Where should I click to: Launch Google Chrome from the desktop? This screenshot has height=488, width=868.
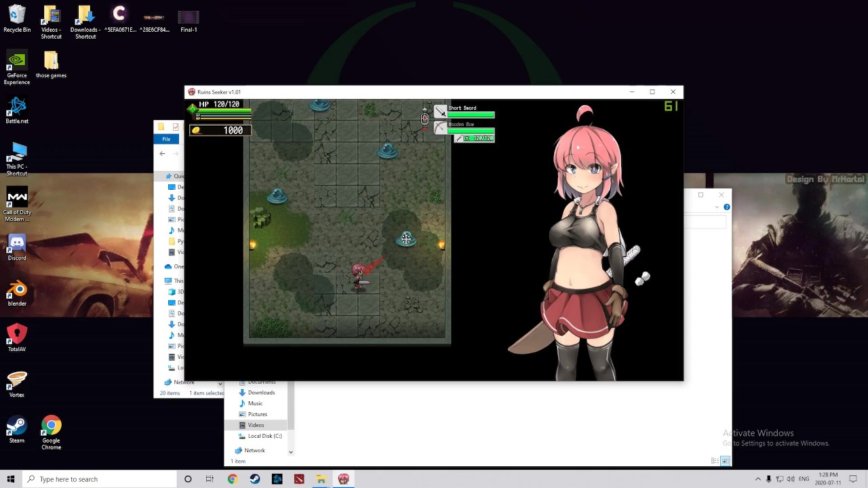(x=52, y=433)
